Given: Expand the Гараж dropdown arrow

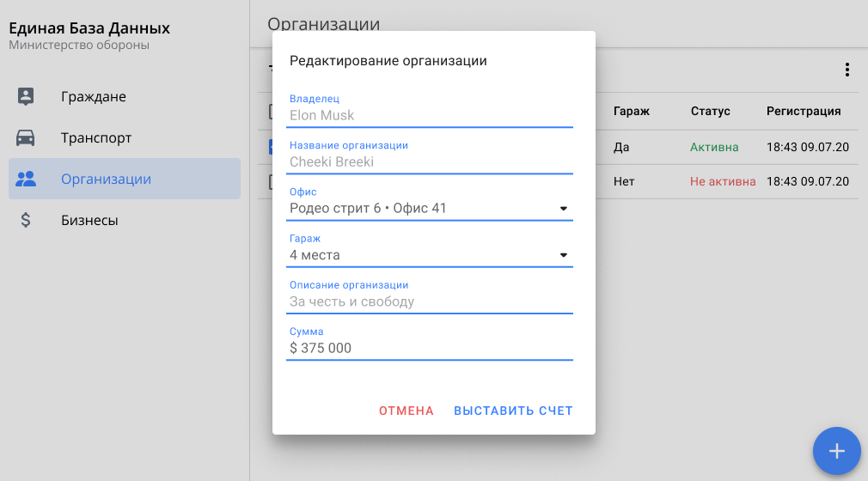Looking at the screenshot, I should [x=564, y=255].
